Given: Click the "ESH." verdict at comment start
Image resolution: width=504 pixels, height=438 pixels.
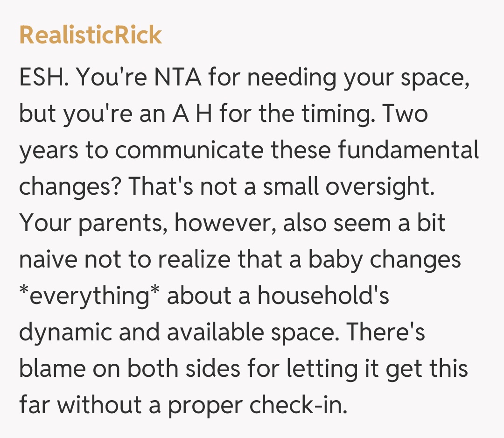Looking at the screenshot, I should pyautogui.click(x=44, y=78).
